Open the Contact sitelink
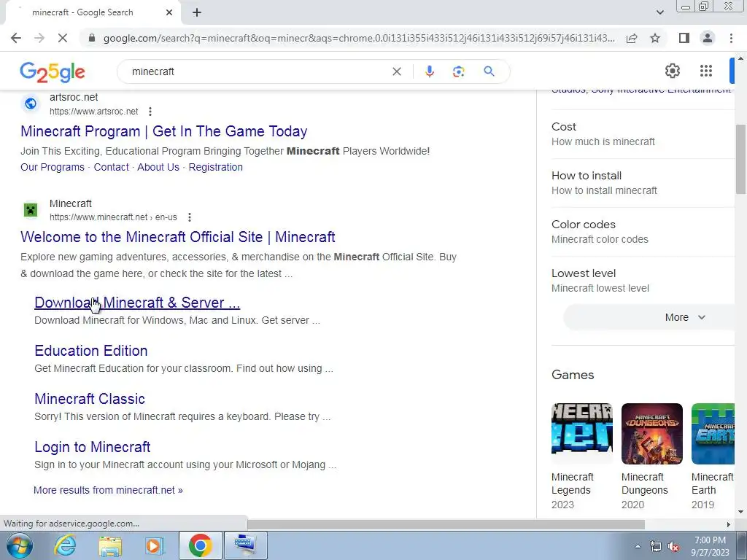 [111, 167]
